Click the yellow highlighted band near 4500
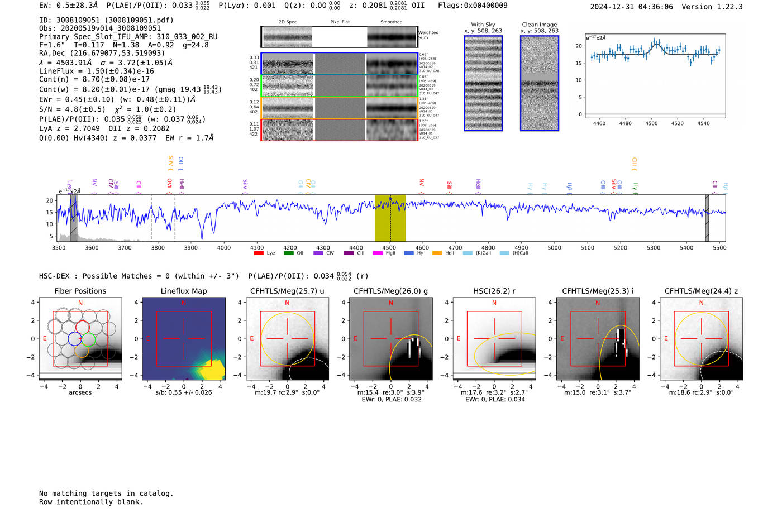Image resolution: width=782 pixels, height=532 pixels. click(x=390, y=218)
